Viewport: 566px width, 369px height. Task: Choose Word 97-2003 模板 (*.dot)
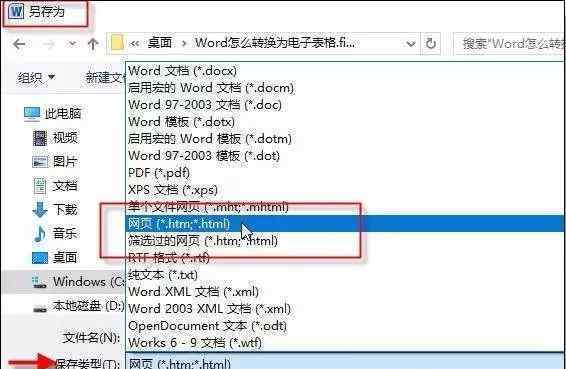tap(345, 156)
